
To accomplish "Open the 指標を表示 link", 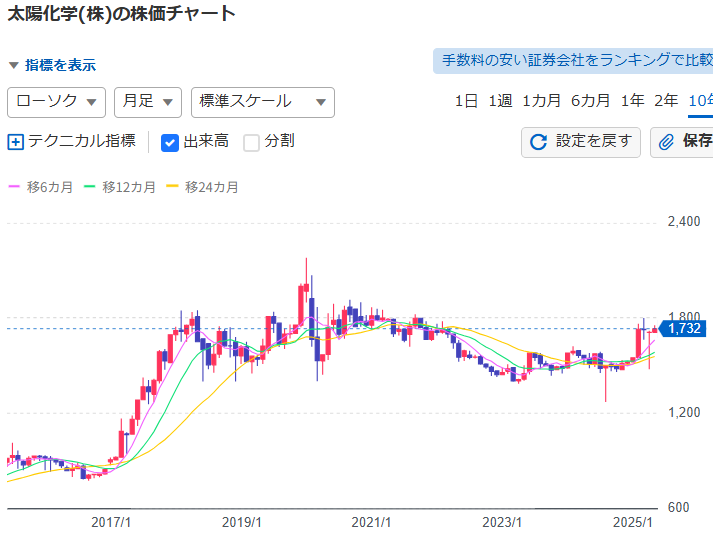I will 60,65.
